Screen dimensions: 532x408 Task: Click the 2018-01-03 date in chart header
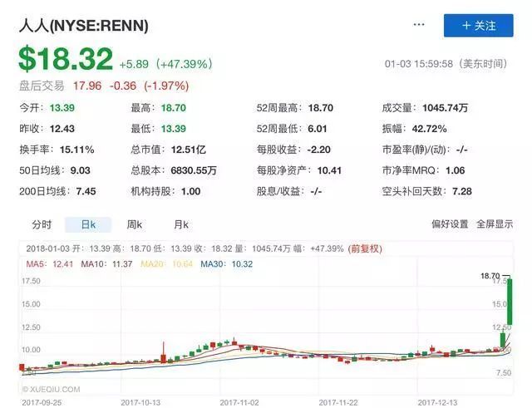click(x=48, y=248)
